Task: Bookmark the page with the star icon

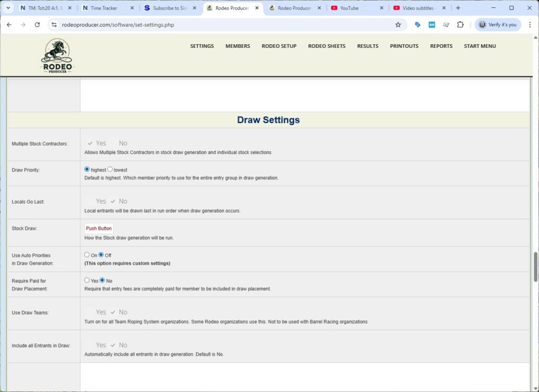Action: point(398,24)
